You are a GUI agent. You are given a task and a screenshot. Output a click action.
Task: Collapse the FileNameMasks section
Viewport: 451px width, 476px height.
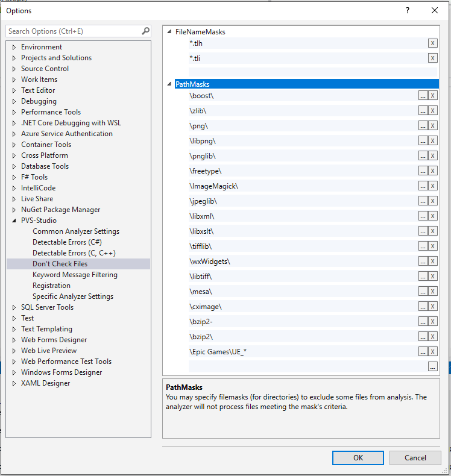click(x=169, y=32)
